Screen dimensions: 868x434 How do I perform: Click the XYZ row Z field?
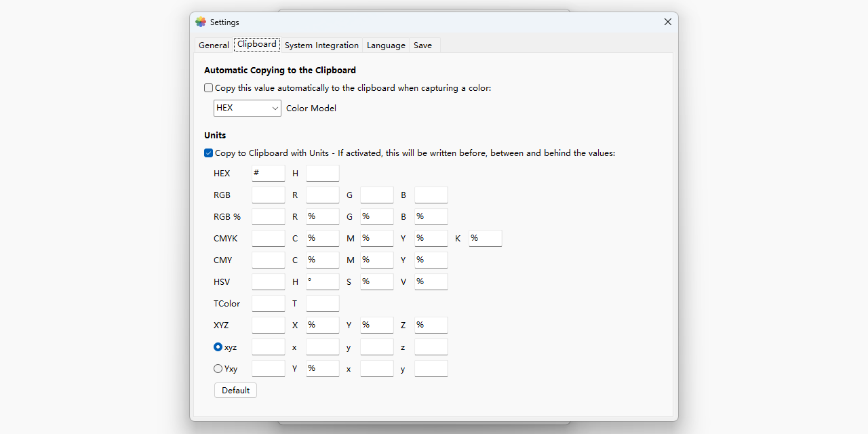[x=431, y=325]
